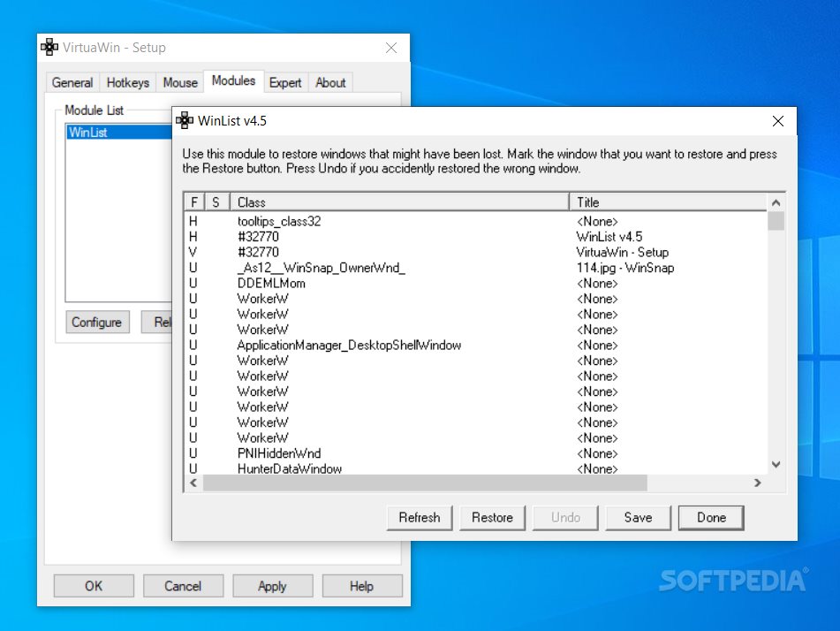Image resolution: width=840 pixels, height=631 pixels.
Task: Click the WinList v4.5 title bar icon
Action: click(x=185, y=120)
